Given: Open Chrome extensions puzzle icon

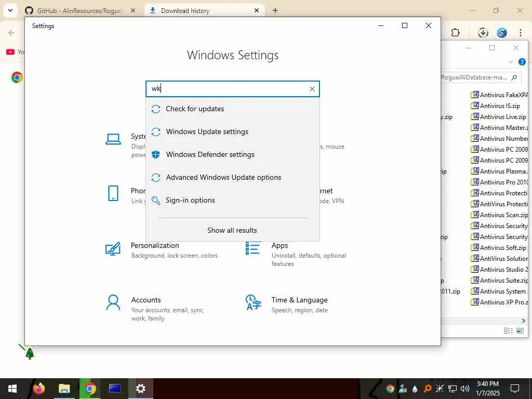Looking at the screenshot, I should pos(455,33).
